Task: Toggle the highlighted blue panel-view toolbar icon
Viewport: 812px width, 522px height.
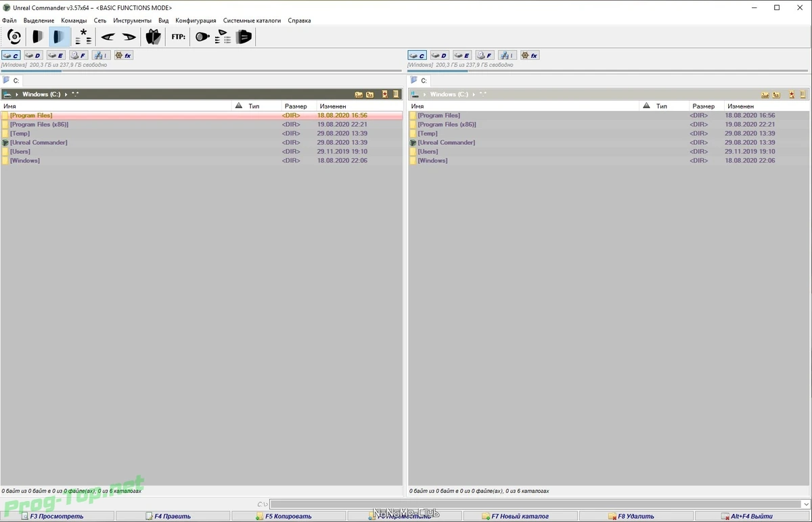Action: click(60, 37)
